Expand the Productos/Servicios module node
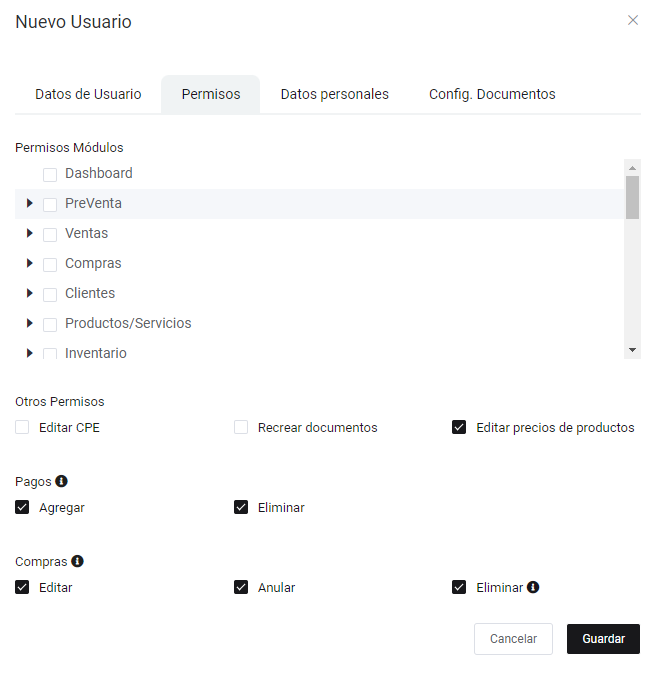651x674 pixels. coord(30,323)
